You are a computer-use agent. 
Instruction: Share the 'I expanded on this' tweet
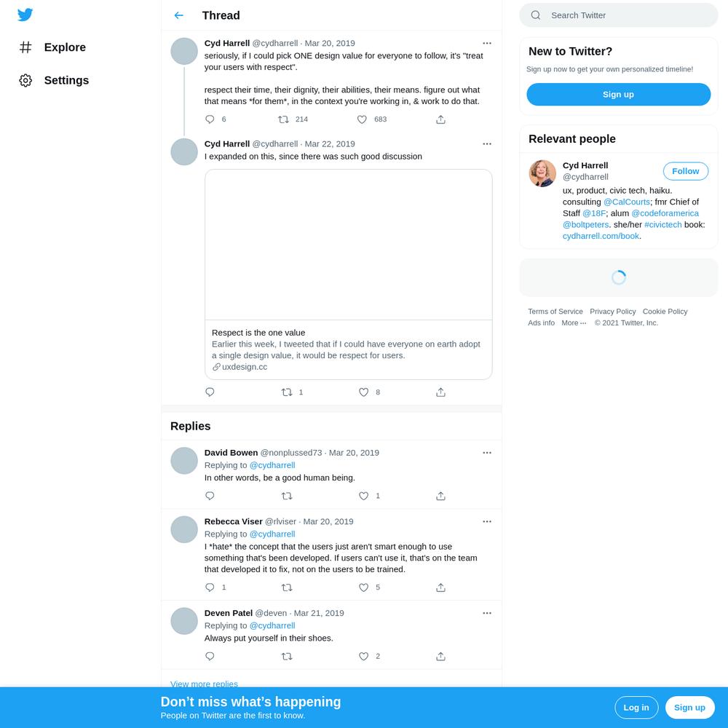440,392
